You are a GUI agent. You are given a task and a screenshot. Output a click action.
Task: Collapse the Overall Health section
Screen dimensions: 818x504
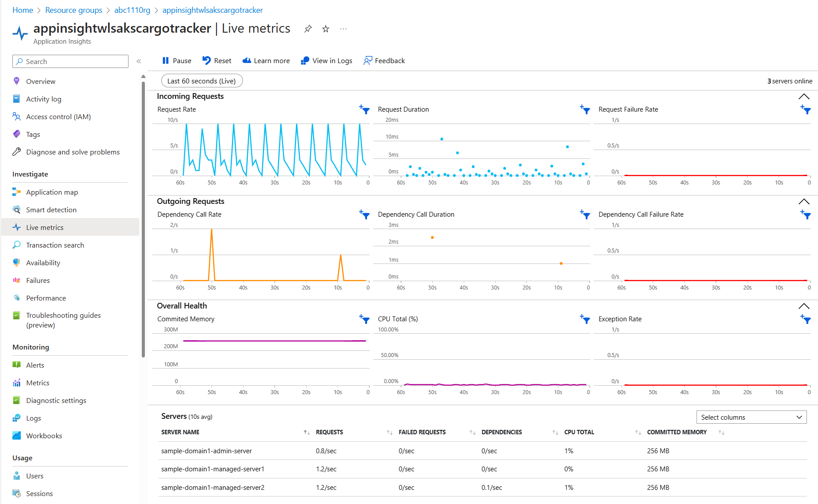(804, 306)
